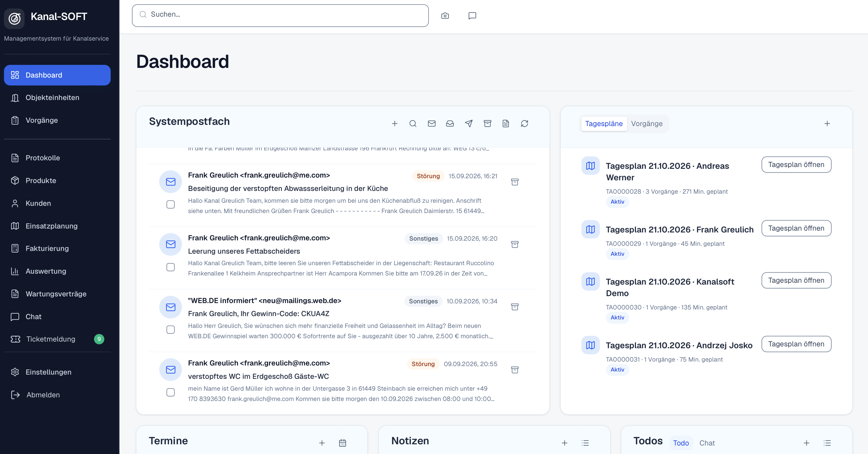Switch to the Vorgänge tab in Tagespläne panel
The image size is (868, 454).
(647, 124)
